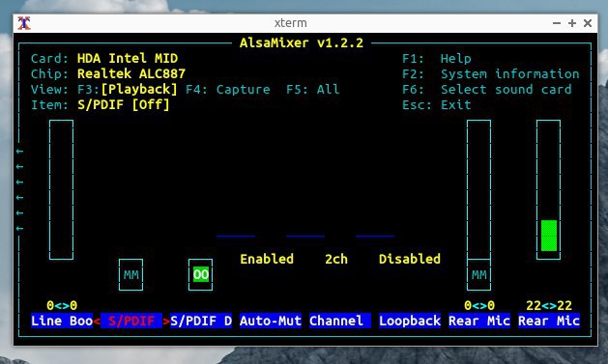Click the Rear Mic 0<>0 value
This screenshot has width=608, height=364.
coord(479,305)
